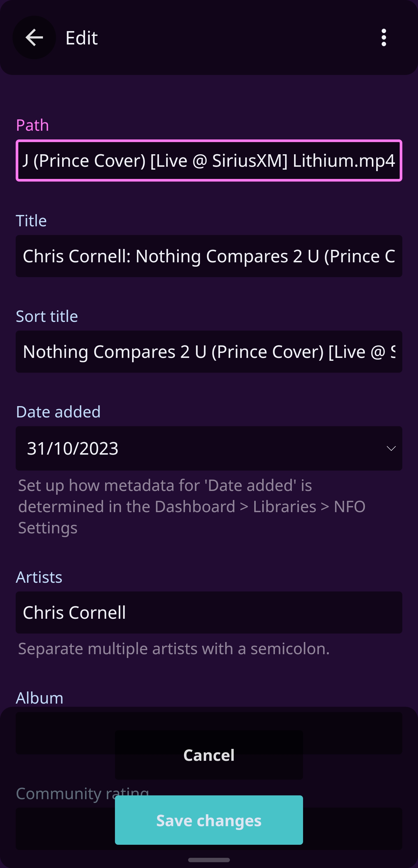The image size is (418, 868).
Task: Tap the Title field label
Action: (31, 221)
